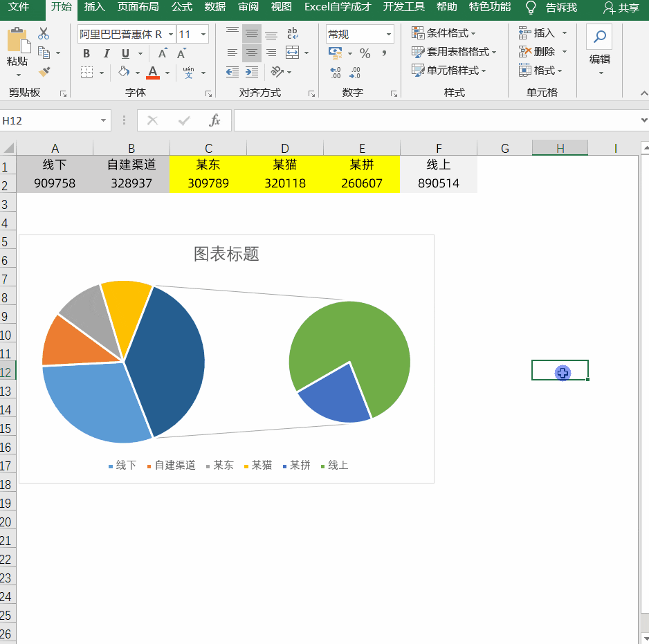The image size is (649, 644).
Task: Click accounting number format icon
Action: (x=335, y=53)
